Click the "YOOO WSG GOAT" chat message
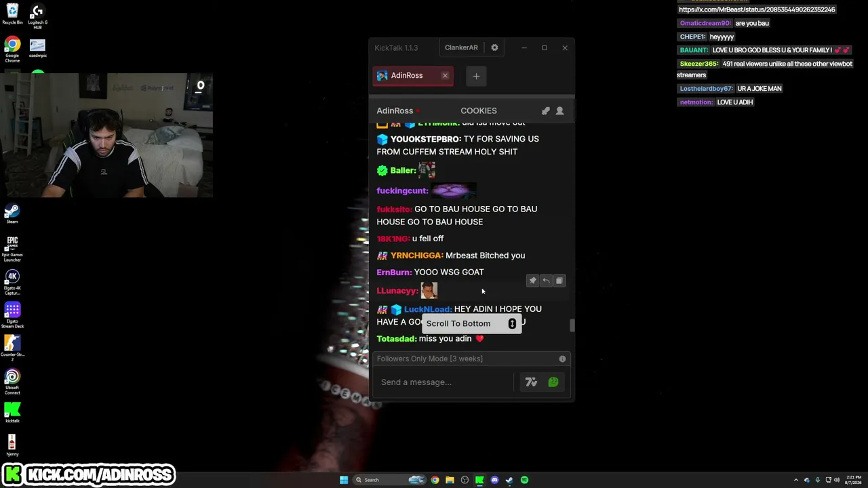This screenshot has height=488, width=868. pyautogui.click(x=449, y=272)
